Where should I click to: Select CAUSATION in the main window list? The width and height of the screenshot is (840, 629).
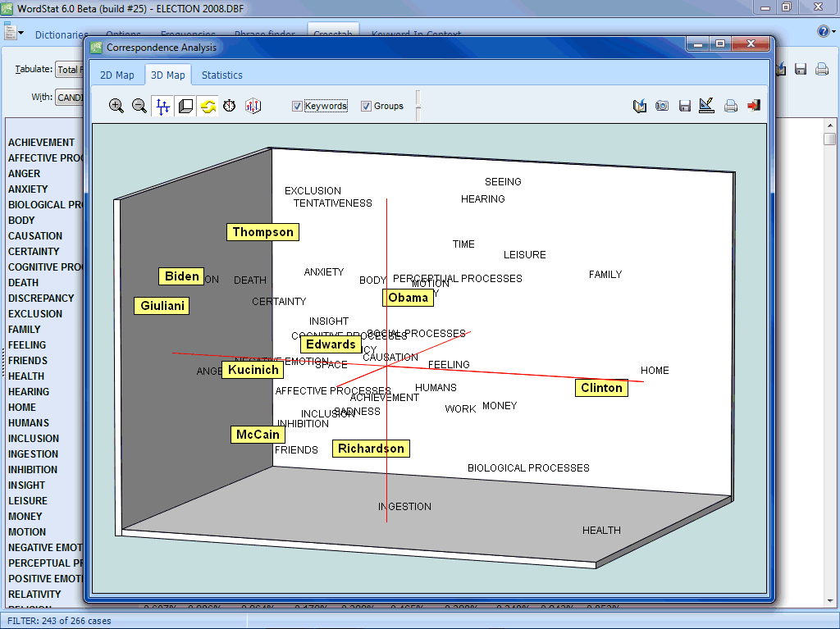pyautogui.click(x=34, y=235)
